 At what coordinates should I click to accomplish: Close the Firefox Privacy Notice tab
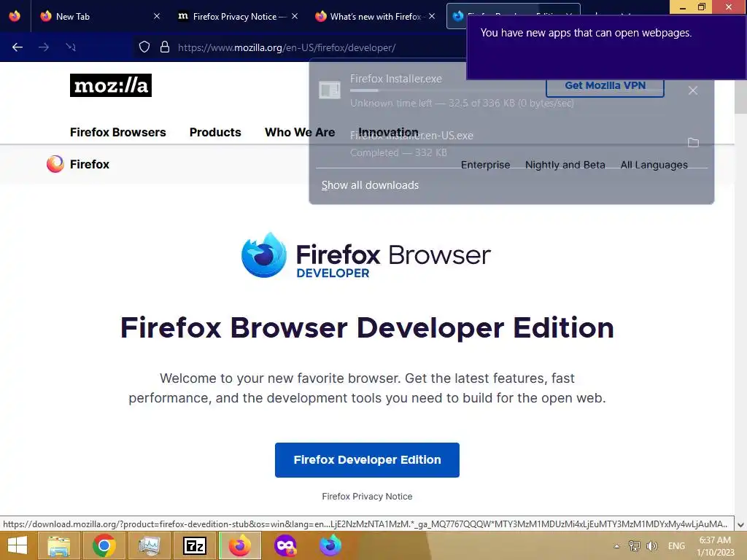295,16
